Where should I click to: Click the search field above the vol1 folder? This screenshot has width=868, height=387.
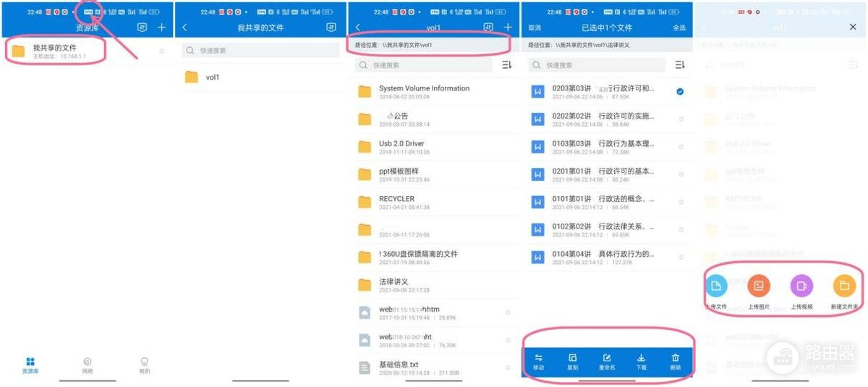coord(260,51)
